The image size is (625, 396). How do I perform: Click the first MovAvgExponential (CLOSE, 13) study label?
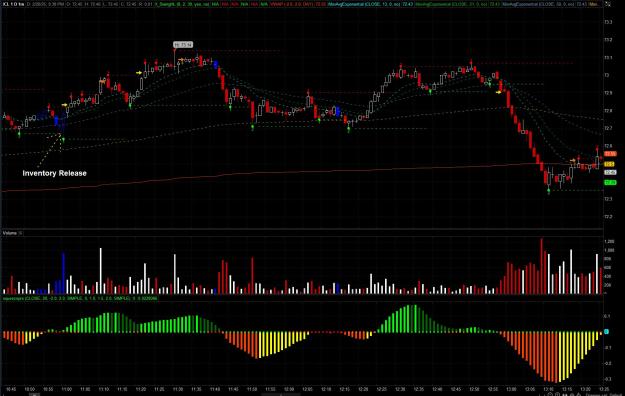(370, 4)
